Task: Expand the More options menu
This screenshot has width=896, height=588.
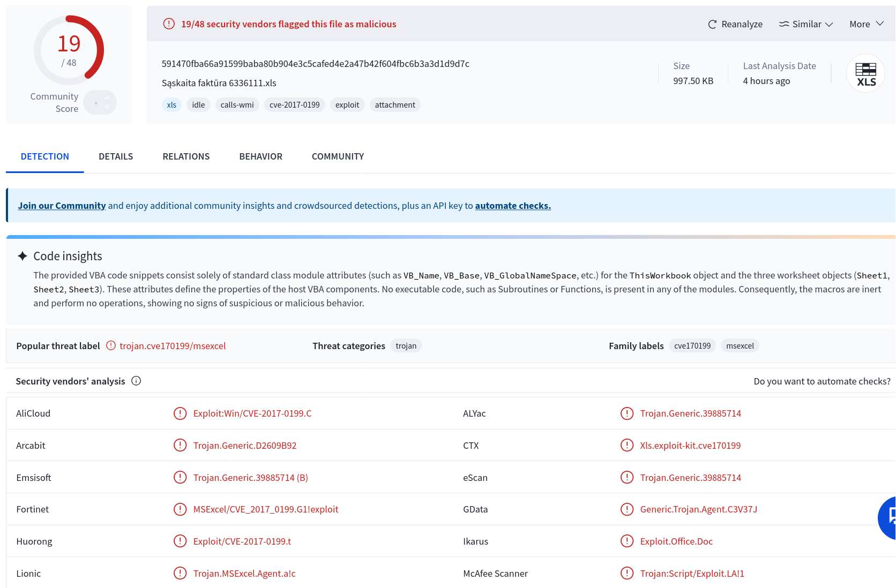Action: pyautogui.click(x=867, y=24)
